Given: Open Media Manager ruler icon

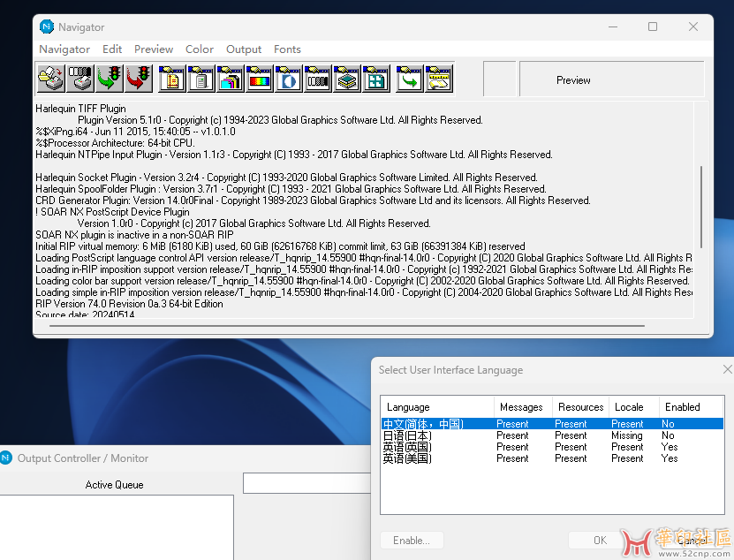Looking at the screenshot, I should point(439,79).
